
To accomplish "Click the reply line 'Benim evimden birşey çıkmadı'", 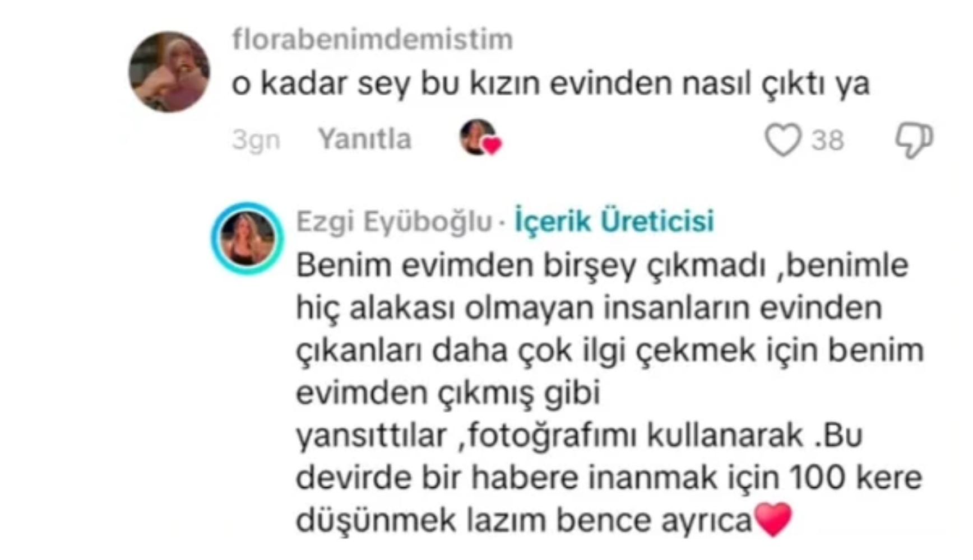I will 531,265.
